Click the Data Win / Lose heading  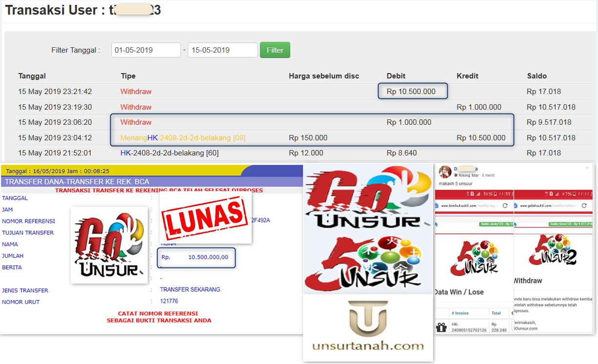point(459,292)
